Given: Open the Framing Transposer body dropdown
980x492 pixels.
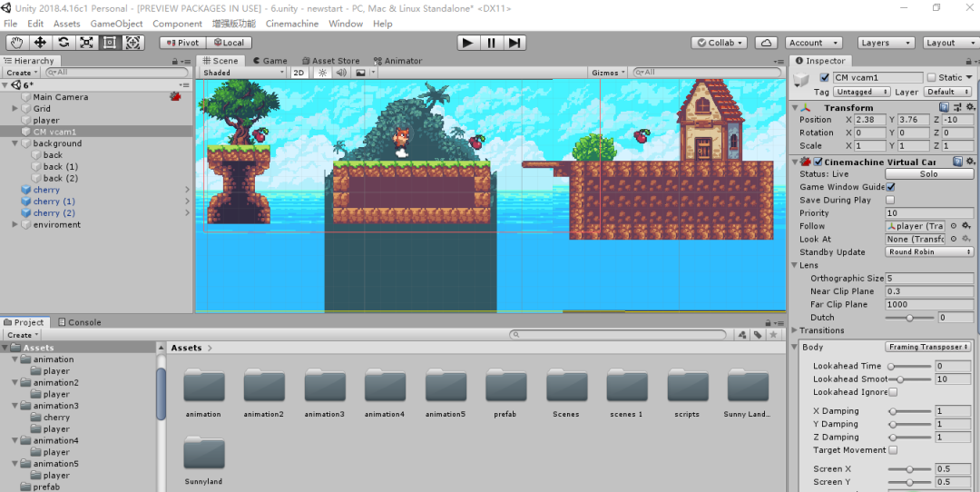Looking at the screenshot, I should [928, 347].
